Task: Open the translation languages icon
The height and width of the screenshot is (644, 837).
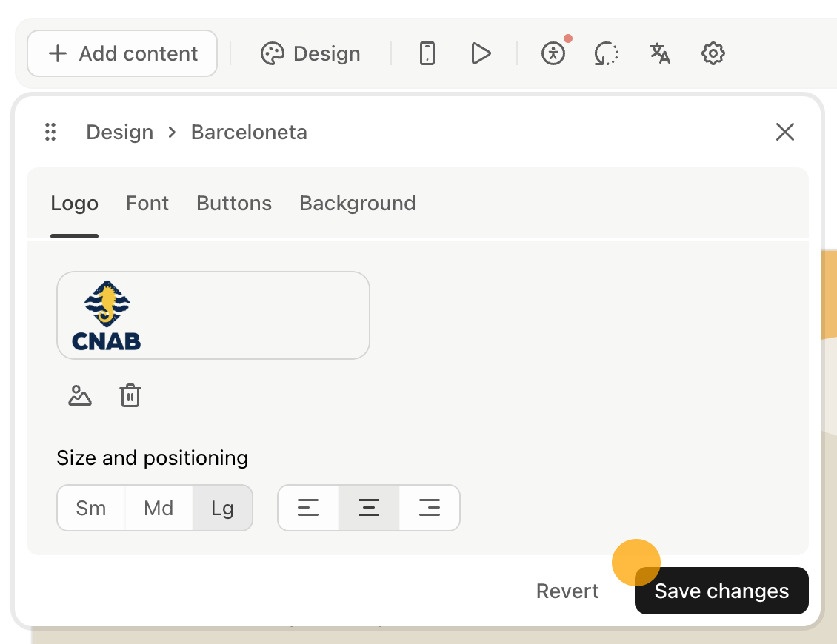Action: click(x=660, y=53)
